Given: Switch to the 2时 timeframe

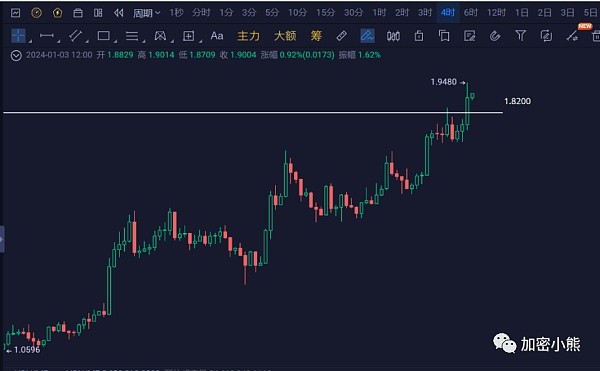Looking at the screenshot, I should point(402,13).
